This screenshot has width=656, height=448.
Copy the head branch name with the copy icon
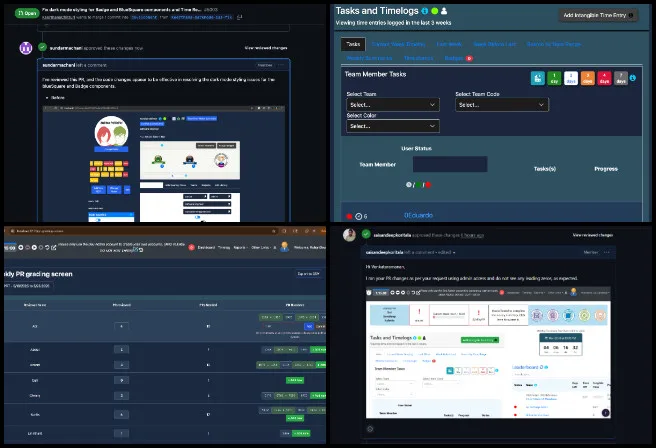(239, 17)
